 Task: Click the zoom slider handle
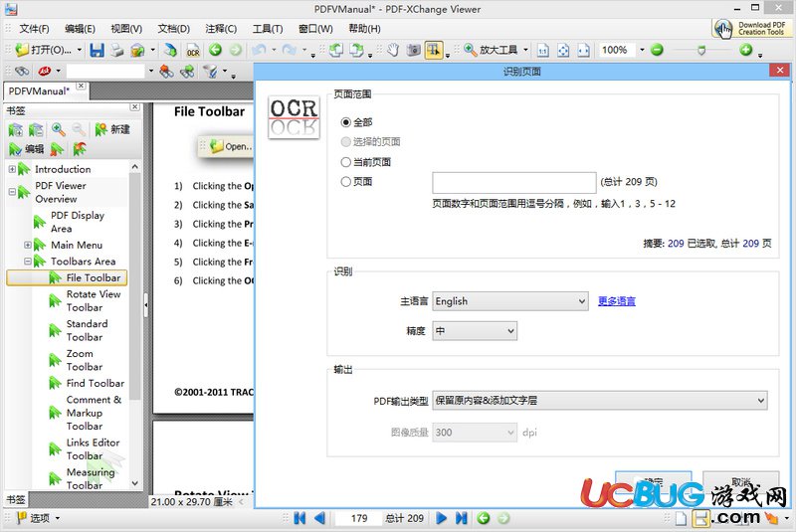[701, 50]
